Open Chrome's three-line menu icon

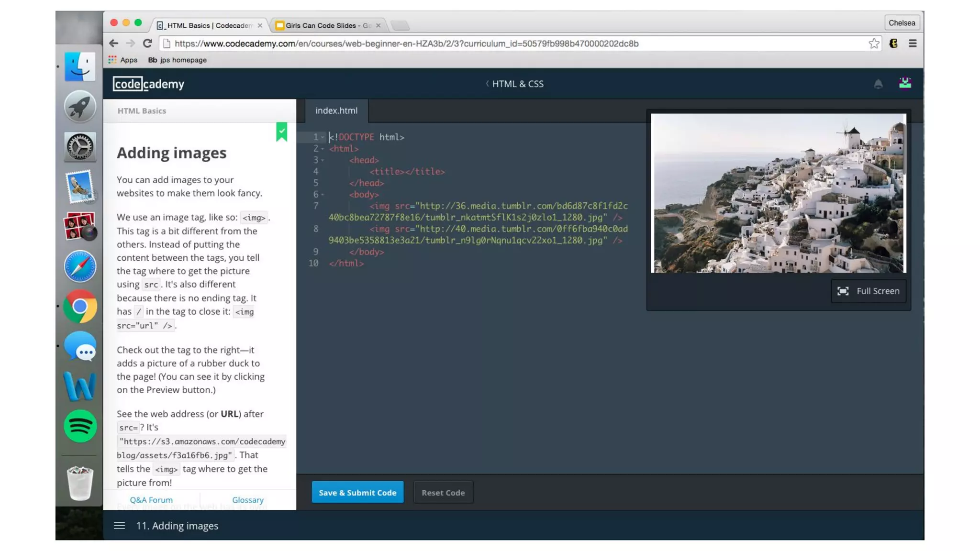[x=912, y=44]
